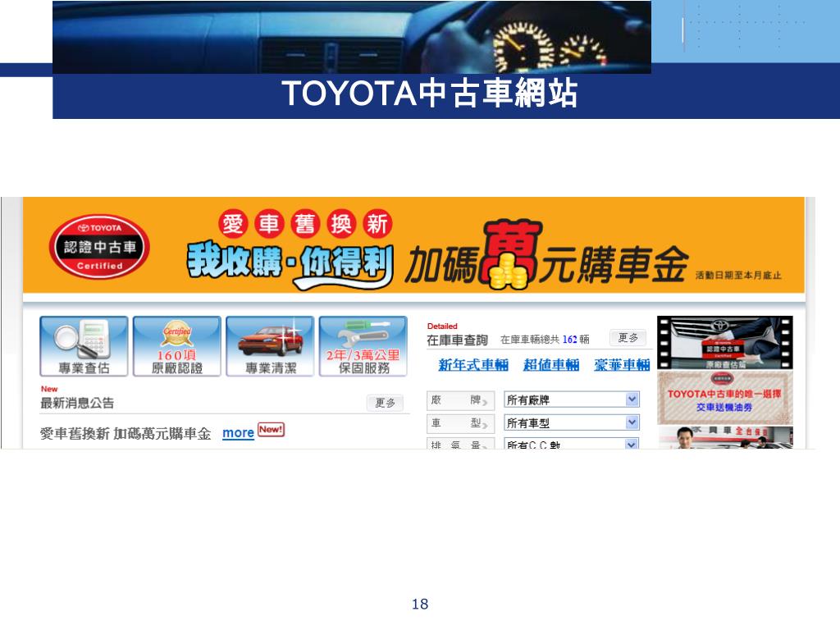Open the 豪華車輛 link
This screenshot has width=840, height=630.
[x=622, y=365]
